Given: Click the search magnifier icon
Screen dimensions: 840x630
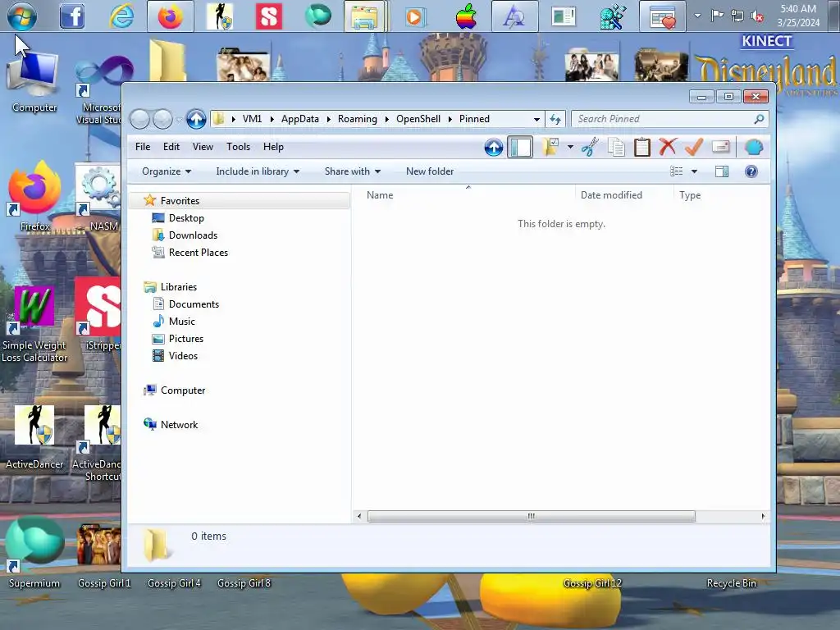Looking at the screenshot, I should point(759,119).
